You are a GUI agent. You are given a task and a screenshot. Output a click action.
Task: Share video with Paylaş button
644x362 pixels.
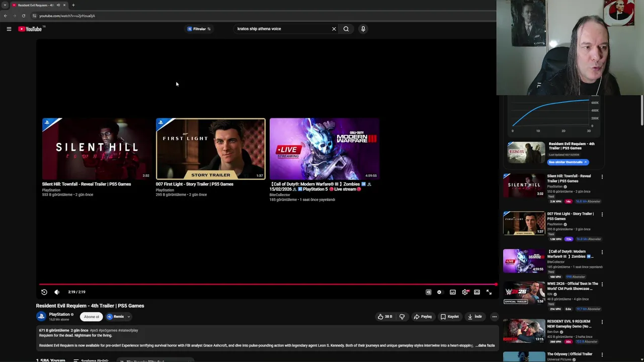click(x=423, y=317)
